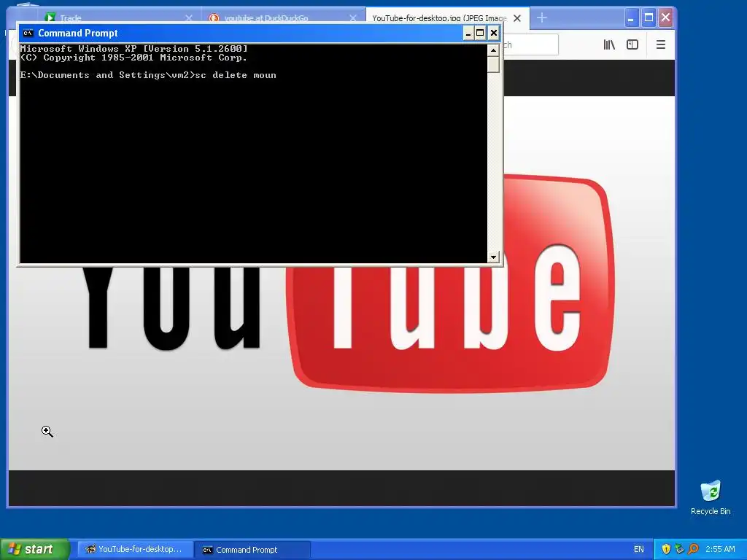Image resolution: width=747 pixels, height=560 pixels.
Task: Close the YouTube-for-desktop.jpg tab
Action: 517,18
